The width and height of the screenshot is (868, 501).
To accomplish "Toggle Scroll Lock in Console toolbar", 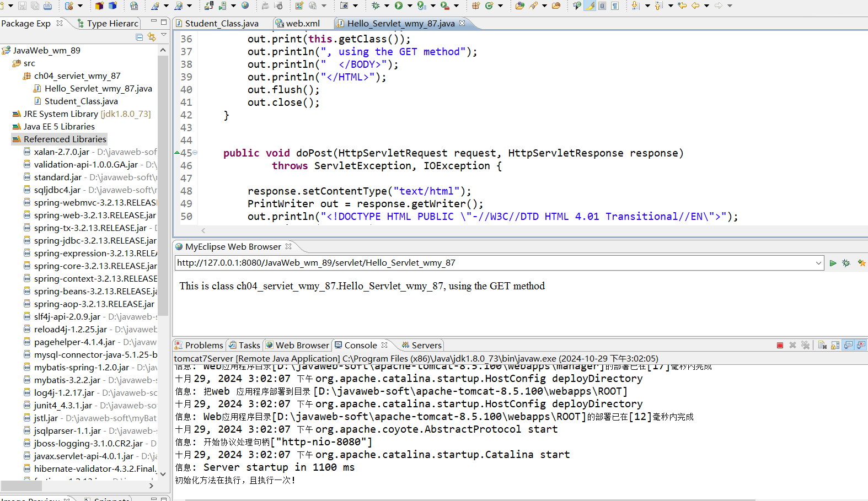I will [835, 345].
